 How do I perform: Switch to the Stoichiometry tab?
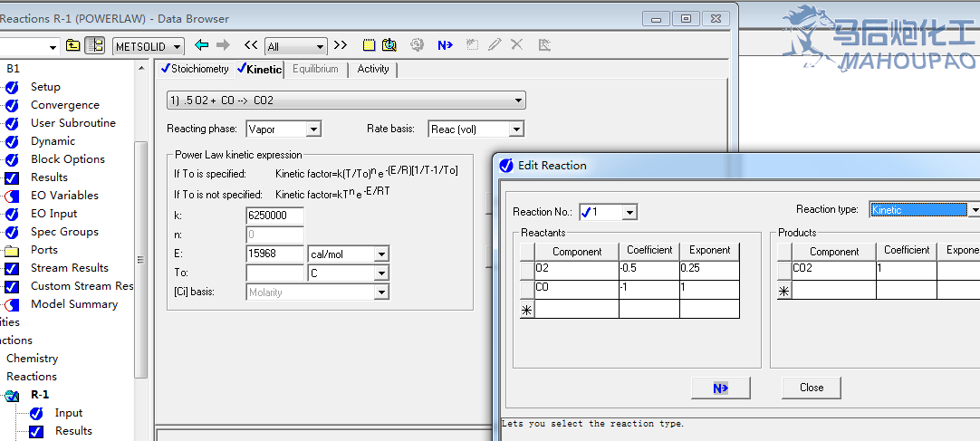195,69
